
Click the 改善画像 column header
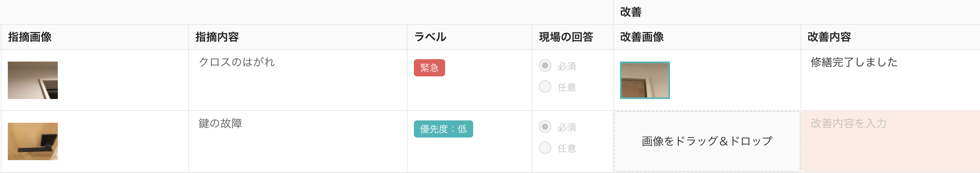[x=642, y=37]
